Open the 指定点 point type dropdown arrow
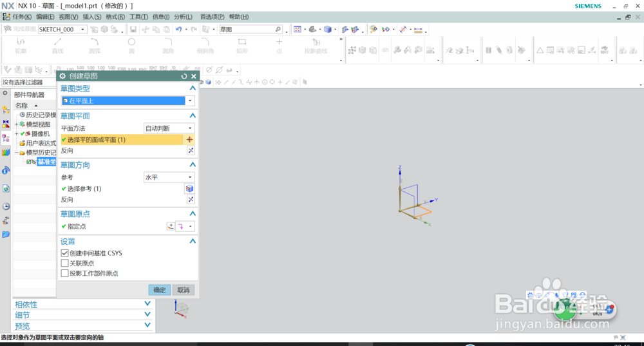644x346 pixels. (x=190, y=226)
